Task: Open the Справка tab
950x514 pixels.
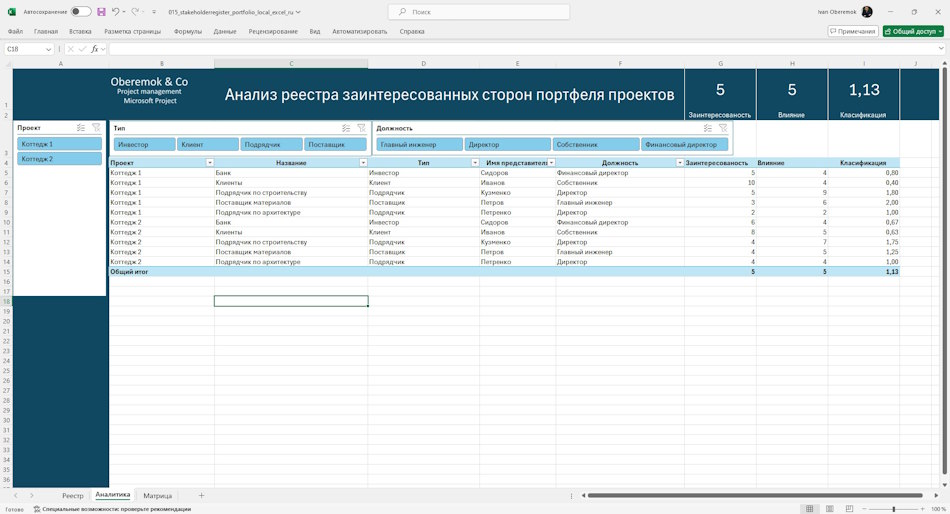Action: click(x=412, y=32)
